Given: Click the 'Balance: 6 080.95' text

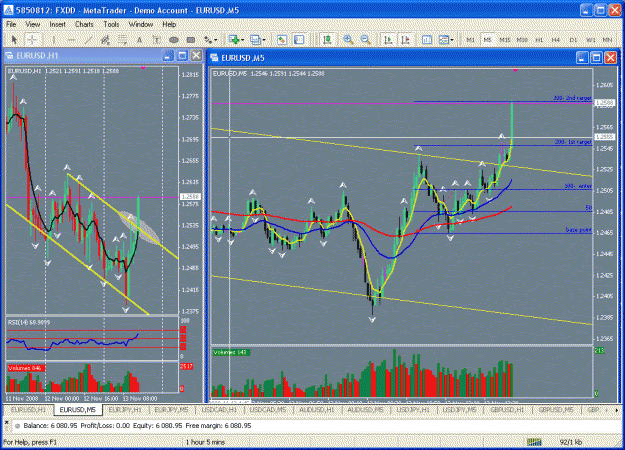Looking at the screenshot, I should pyautogui.click(x=50, y=426).
